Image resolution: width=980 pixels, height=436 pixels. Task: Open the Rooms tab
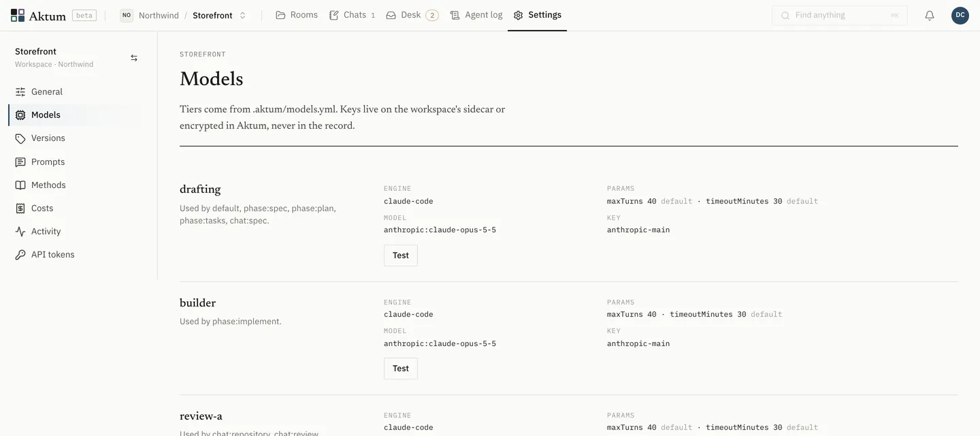(x=297, y=15)
